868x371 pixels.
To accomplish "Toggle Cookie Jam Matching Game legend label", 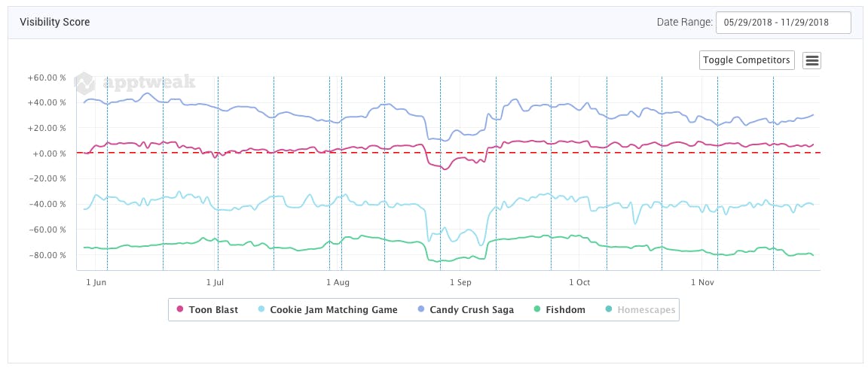I will (x=333, y=309).
